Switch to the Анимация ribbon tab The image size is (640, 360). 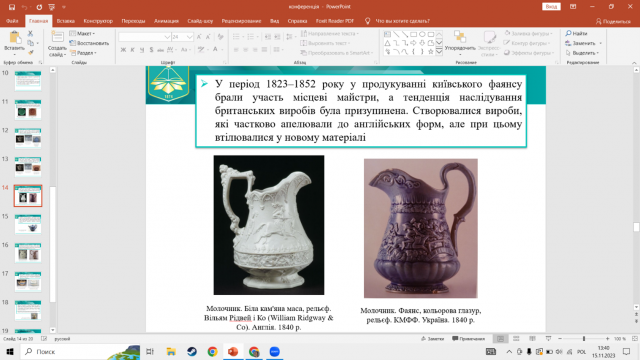pos(166,21)
